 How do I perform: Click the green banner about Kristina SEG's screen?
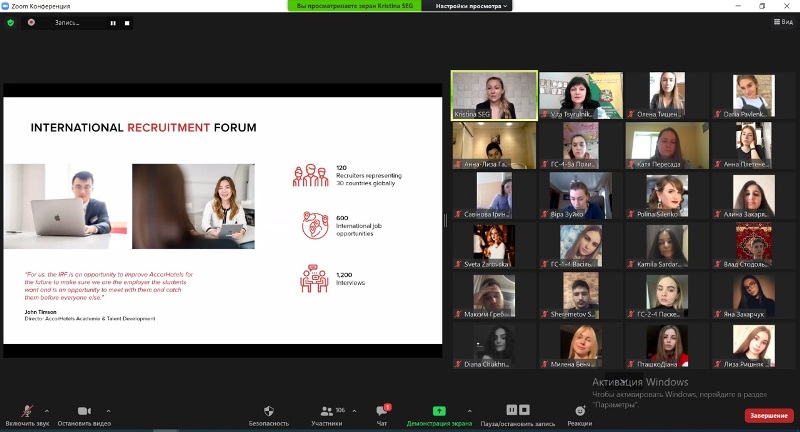(x=355, y=6)
